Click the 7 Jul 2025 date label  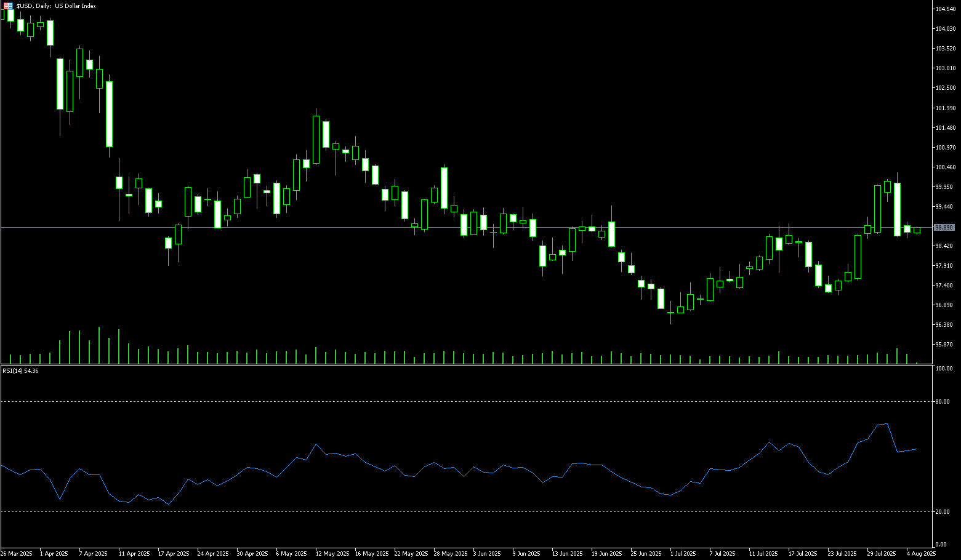723,554
